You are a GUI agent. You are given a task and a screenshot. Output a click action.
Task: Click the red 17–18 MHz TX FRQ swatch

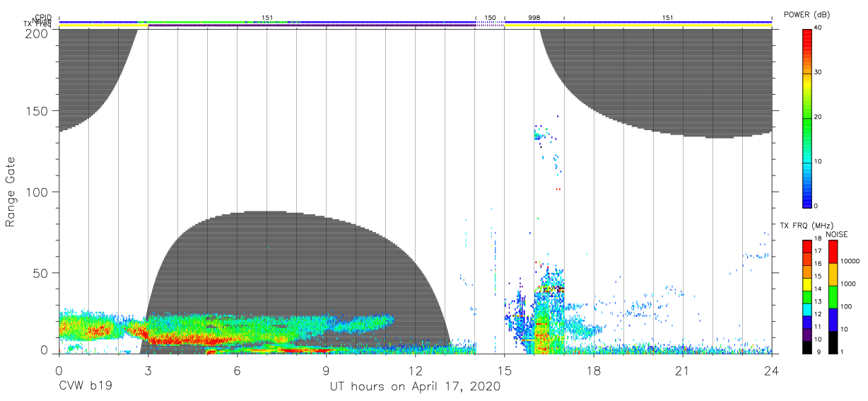coord(807,246)
